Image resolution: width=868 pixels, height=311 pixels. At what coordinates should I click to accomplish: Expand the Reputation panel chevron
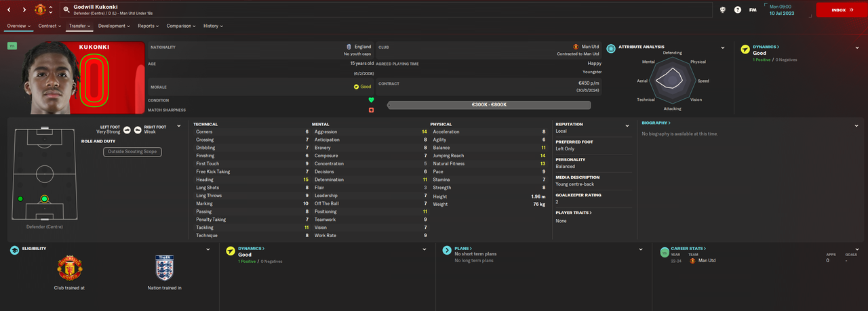627,125
